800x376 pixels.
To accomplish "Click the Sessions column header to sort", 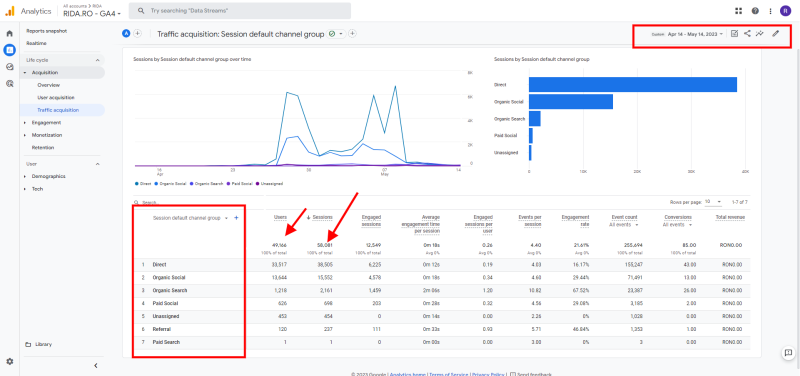I will [x=322, y=217].
